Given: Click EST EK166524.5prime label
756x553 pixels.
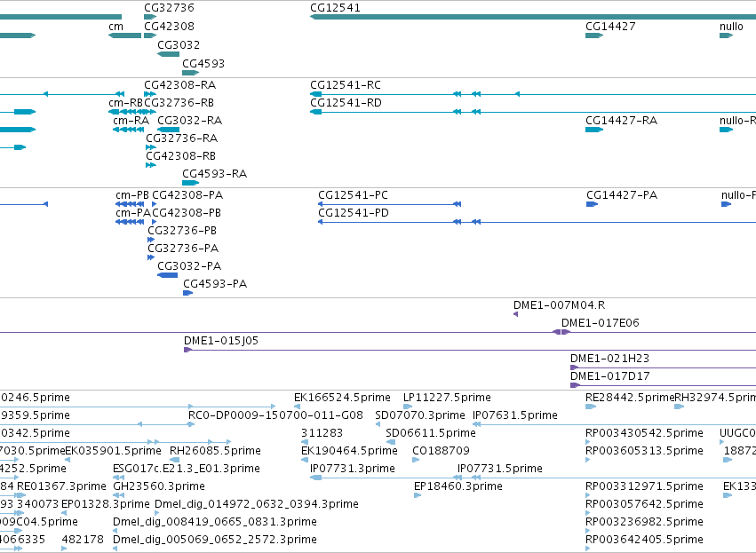Looking at the screenshot, I should click(342, 398).
